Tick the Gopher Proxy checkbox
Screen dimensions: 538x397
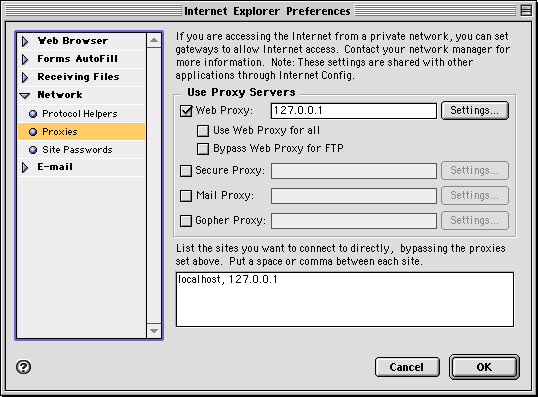[x=186, y=221]
